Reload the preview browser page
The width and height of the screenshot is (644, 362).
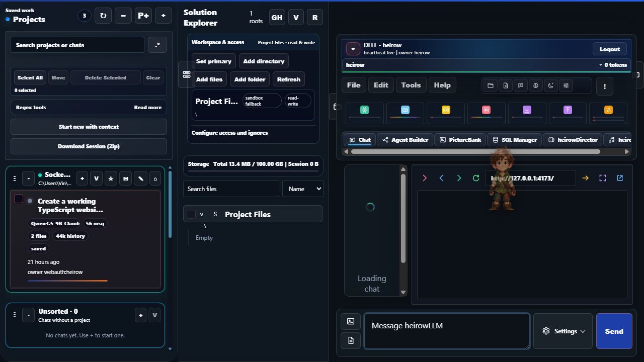476,178
